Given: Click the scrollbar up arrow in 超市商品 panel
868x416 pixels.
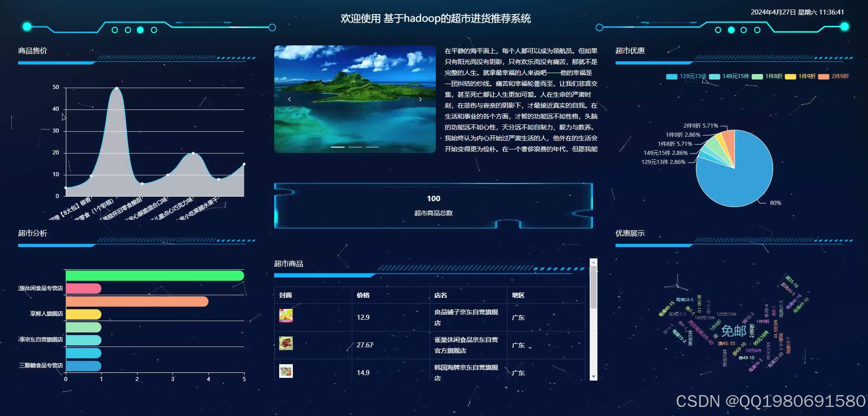Looking at the screenshot, I should tap(592, 262).
